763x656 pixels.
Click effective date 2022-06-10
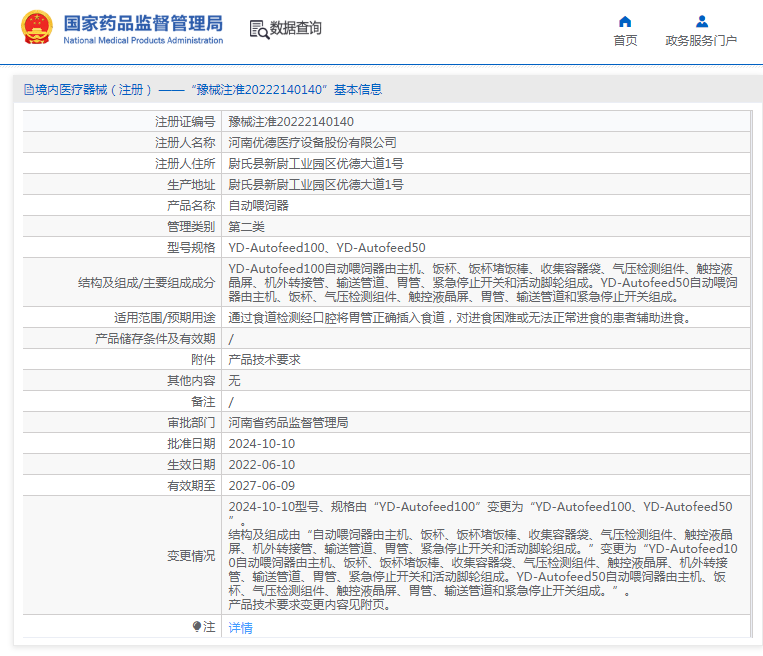point(262,465)
